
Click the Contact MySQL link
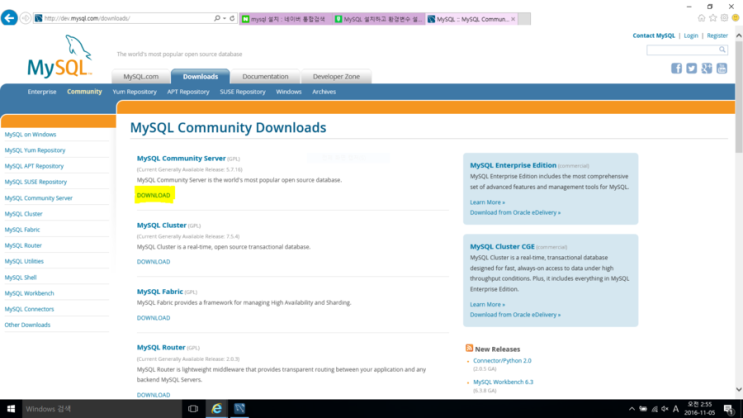click(653, 36)
